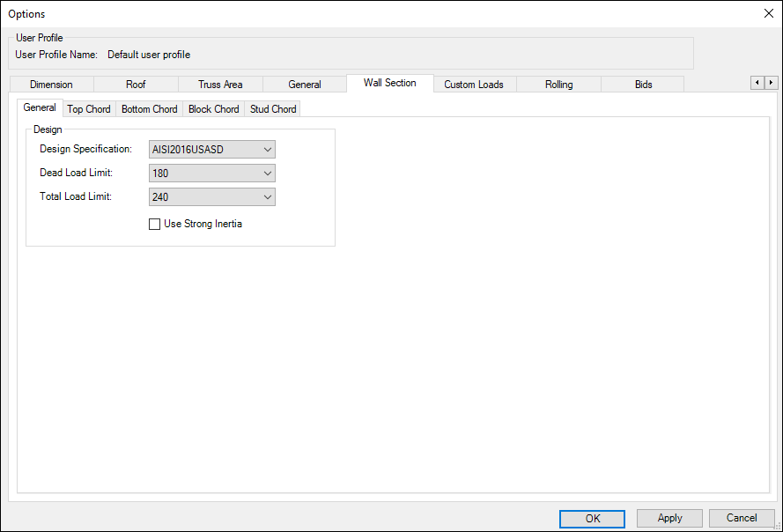Close the Options dialog window
This screenshot has width=783, height=532.
click(767, 13)
